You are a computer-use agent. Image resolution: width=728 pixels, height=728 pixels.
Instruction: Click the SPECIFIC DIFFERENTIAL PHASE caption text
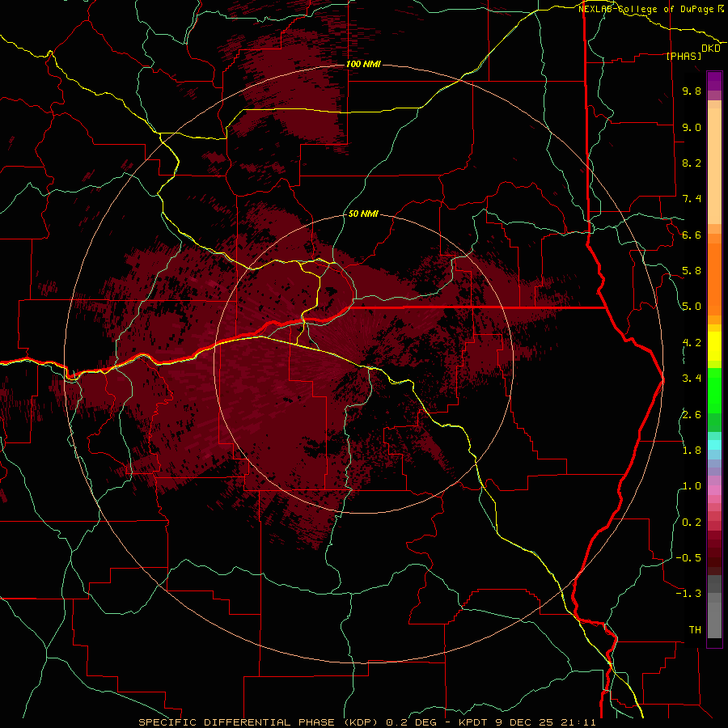(x=236, y=722)
